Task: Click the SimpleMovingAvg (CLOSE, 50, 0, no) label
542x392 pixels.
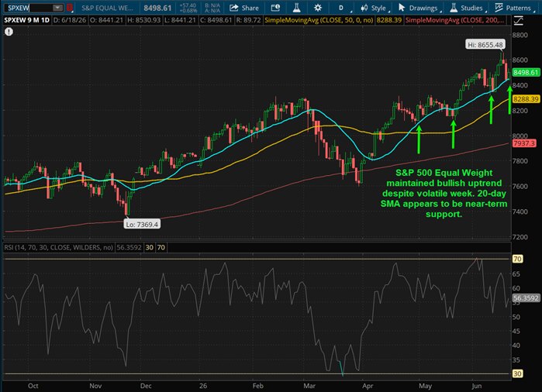Action: 319,20
